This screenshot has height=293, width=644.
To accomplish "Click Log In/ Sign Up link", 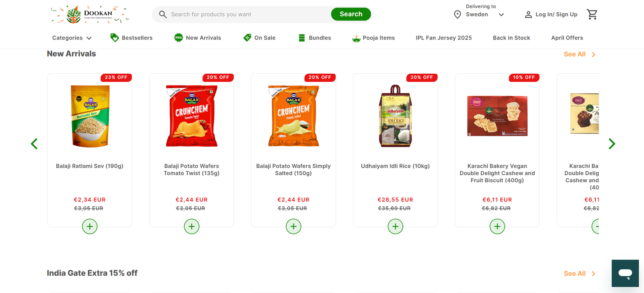I will point(551,15).
